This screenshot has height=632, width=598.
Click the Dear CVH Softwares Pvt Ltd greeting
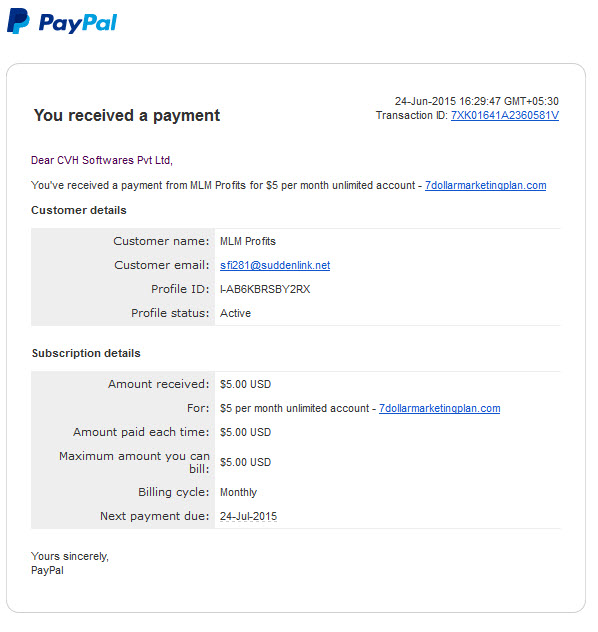102,160
